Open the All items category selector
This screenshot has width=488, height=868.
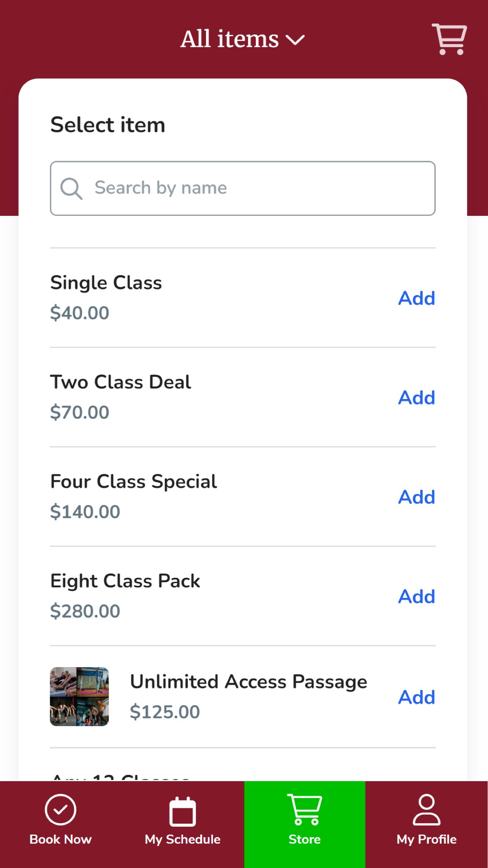tap(242, 39)
